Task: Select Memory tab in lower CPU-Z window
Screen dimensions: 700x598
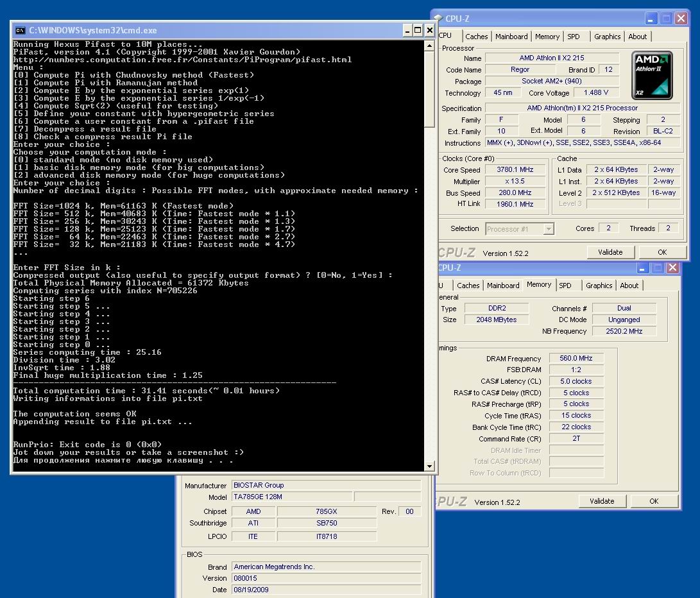Action: [539, 284]
